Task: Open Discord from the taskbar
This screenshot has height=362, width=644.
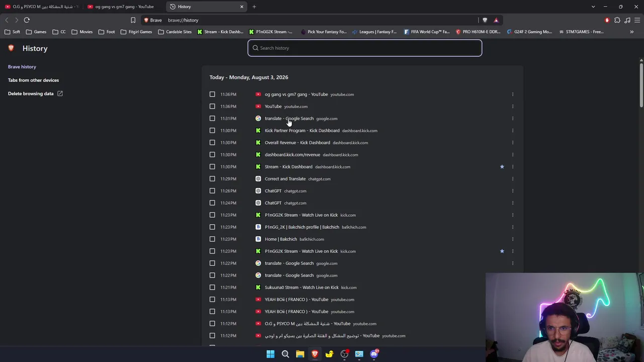Action: tap(374, 354)
